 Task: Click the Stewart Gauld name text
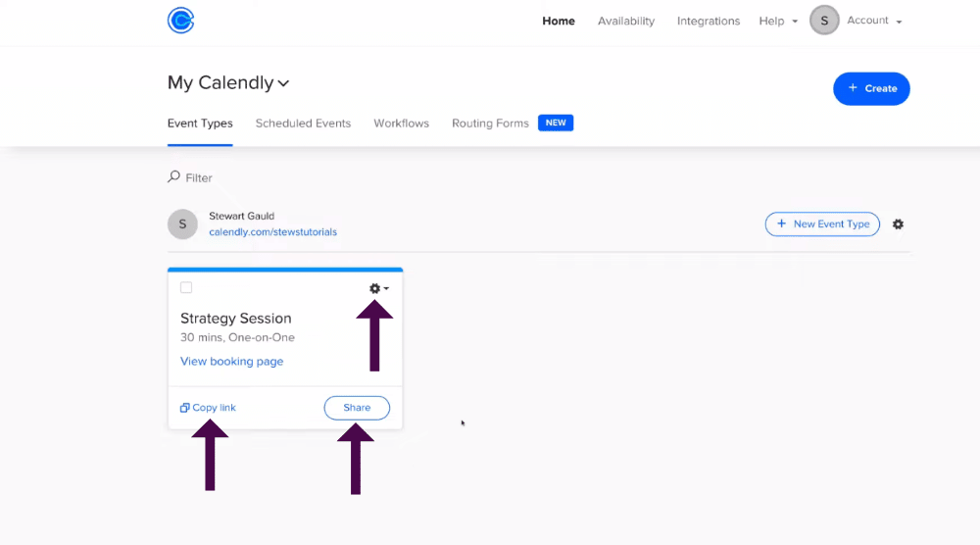click(241, 216)
